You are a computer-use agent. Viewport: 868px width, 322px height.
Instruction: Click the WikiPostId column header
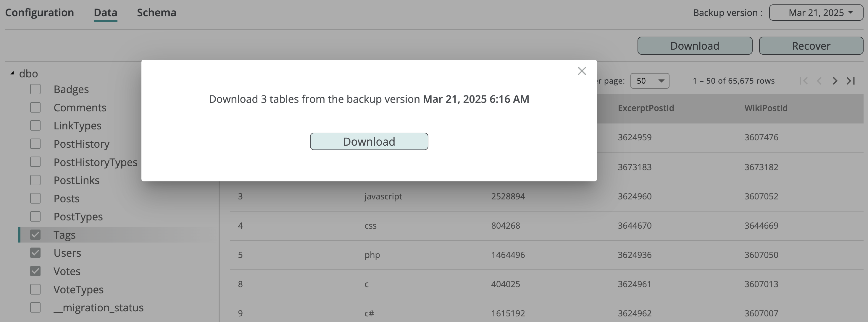pyautogui.click(x=766, y=108)
